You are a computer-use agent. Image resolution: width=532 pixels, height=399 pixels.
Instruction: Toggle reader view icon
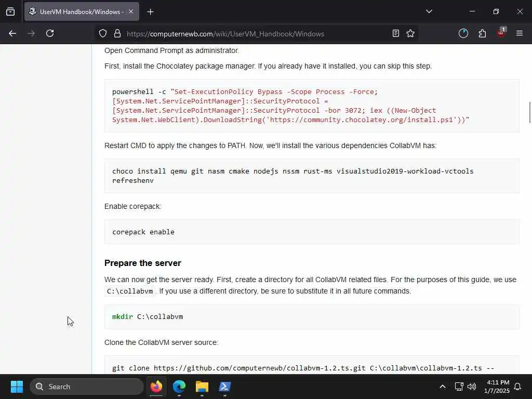click(395, 33)
